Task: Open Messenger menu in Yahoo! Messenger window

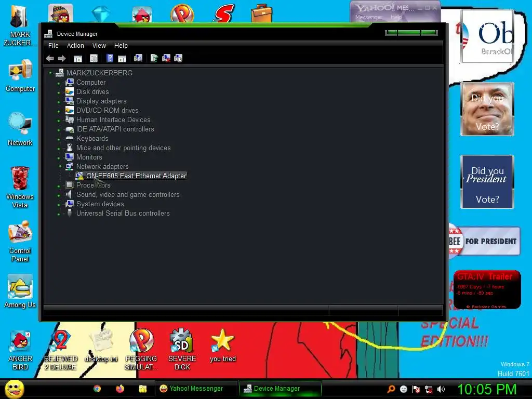Action: pos(368,17)
